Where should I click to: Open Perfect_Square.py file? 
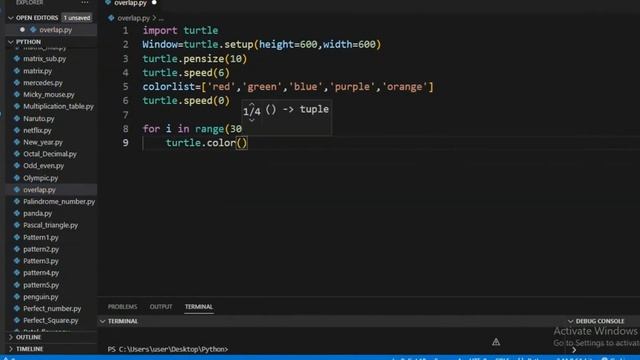tap(51, 321)
